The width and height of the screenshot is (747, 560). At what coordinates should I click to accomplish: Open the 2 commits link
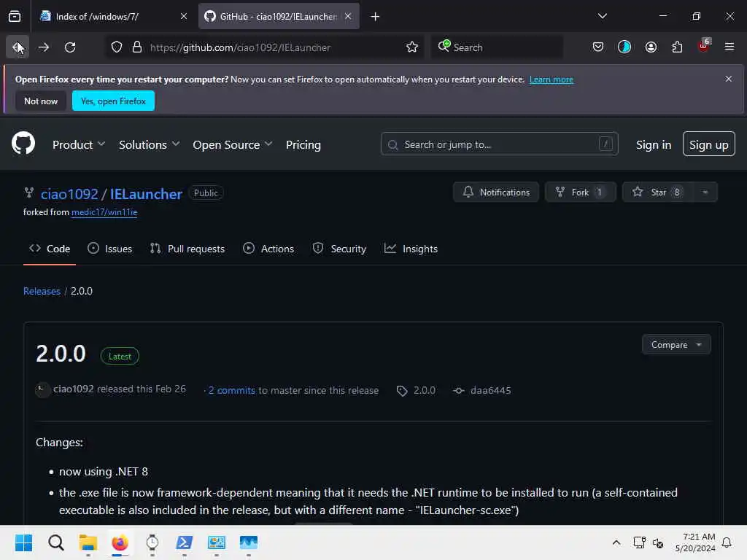point(231,391)
